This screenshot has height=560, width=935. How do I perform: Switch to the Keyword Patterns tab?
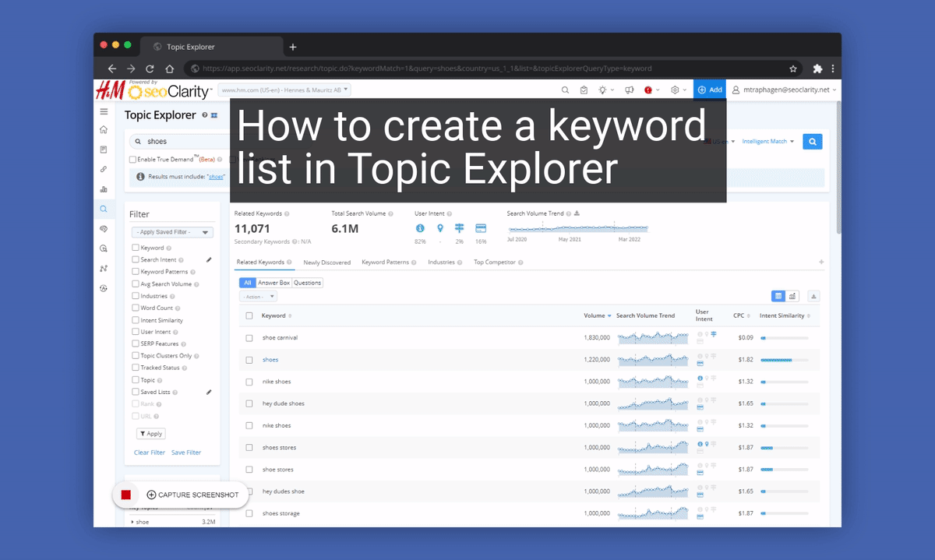(385, 262)
